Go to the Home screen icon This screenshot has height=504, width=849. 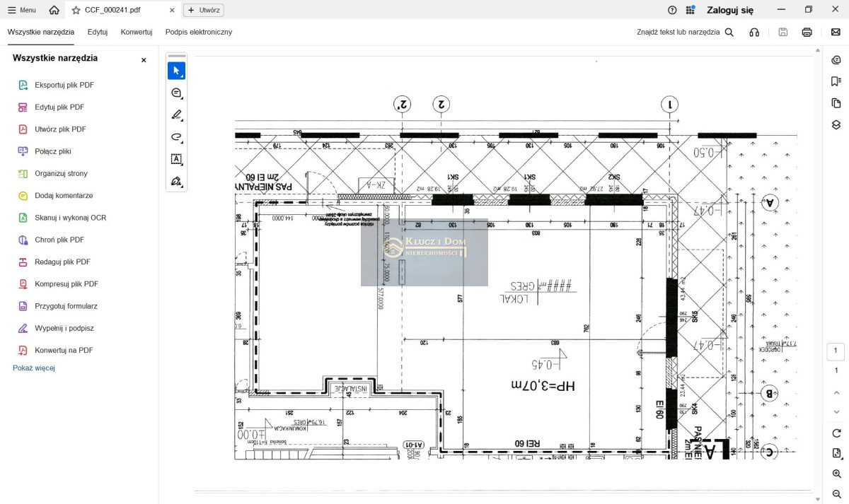tap(54, 10)
